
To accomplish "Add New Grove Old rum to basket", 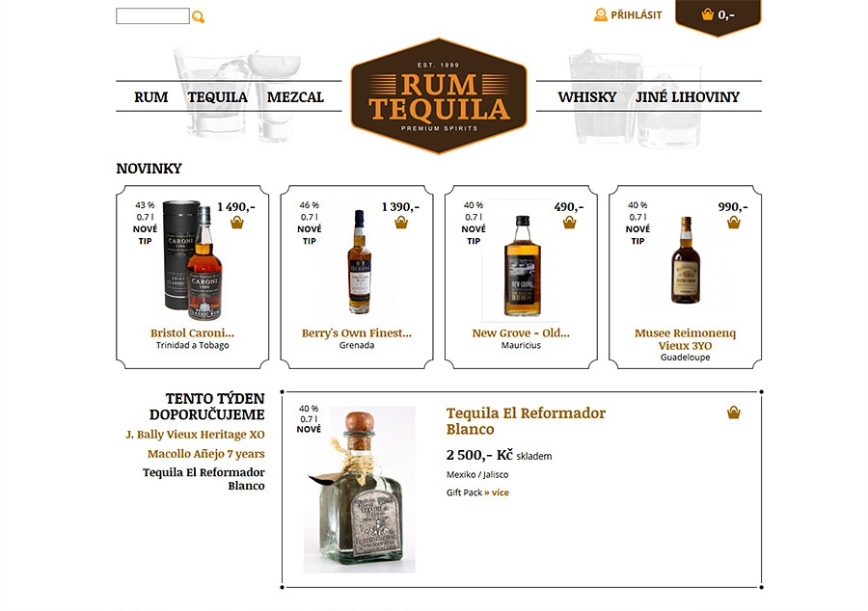I will [x=569, y=223].
